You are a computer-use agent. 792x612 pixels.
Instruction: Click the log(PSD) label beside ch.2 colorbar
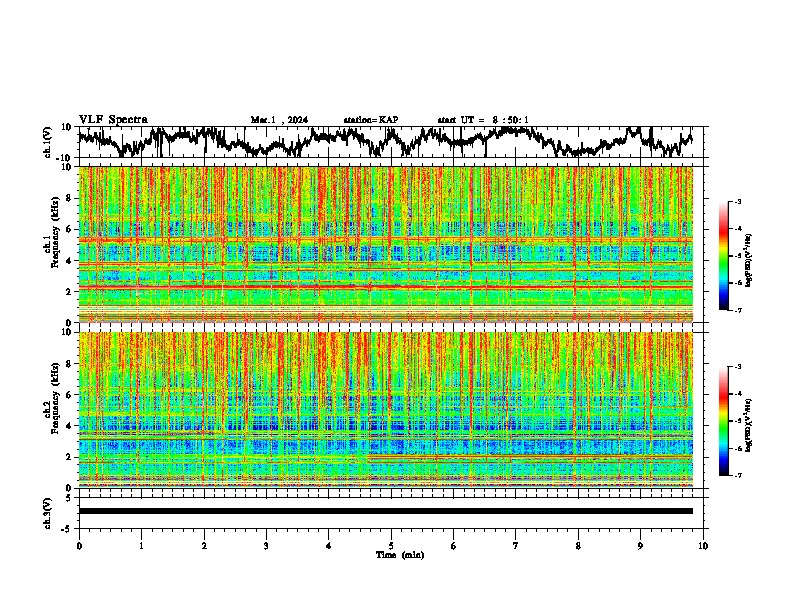pos(749,425)
